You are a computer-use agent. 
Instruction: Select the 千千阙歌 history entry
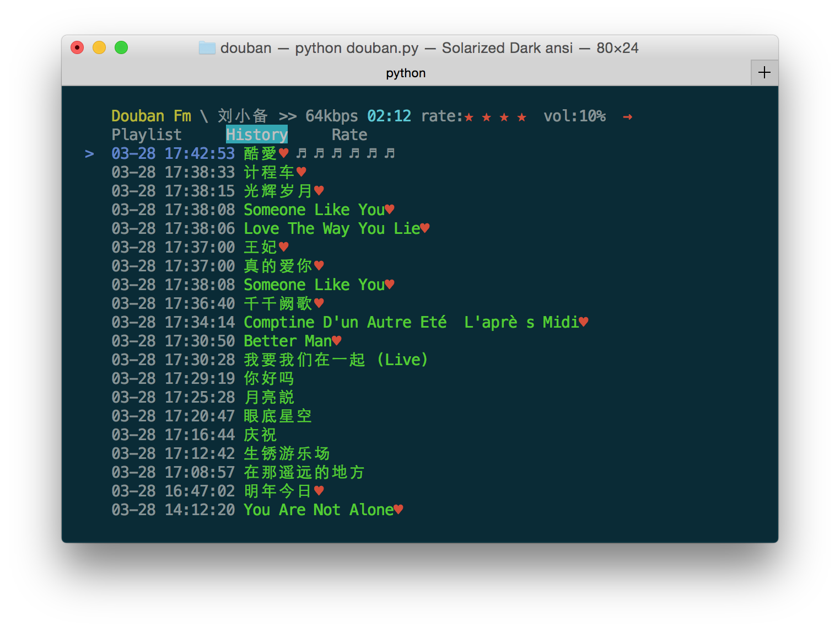218,303
